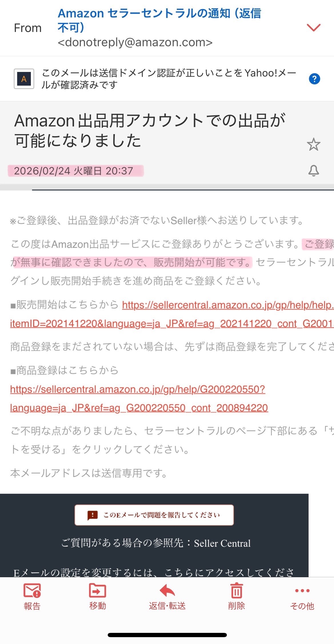Viewport: 334px width, 644px height.
Task: Star this email as favorite
Action: click(x=313, y=144)
